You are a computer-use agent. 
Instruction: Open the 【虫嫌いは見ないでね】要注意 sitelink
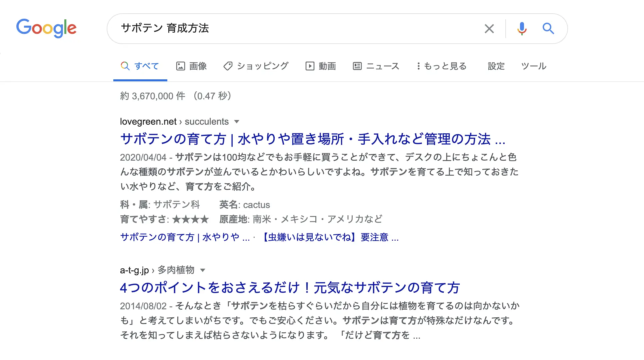tap(329, 237)
